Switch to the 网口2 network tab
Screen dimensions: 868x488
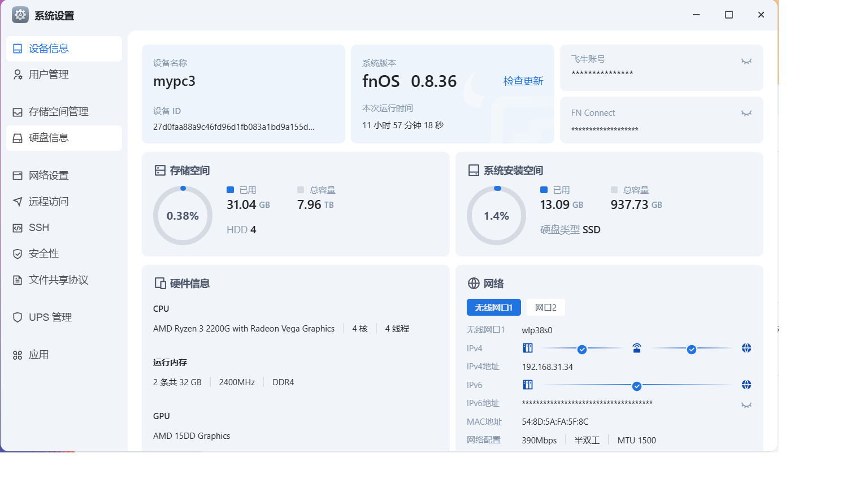click(x=545, y=308)
